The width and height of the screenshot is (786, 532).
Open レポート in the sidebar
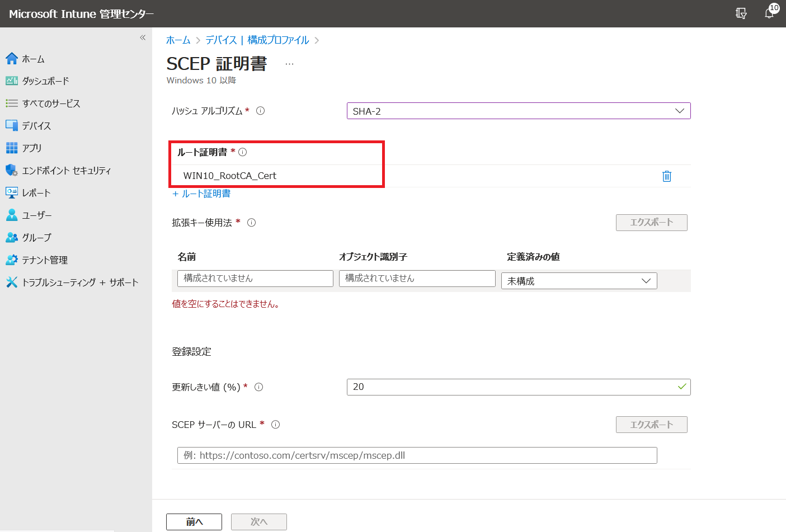36,193
